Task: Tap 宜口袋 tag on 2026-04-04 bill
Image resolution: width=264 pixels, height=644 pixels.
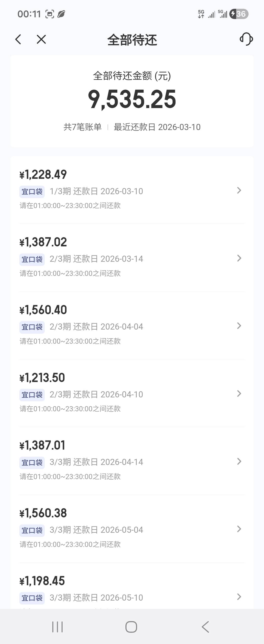Action: click(32, 327)
